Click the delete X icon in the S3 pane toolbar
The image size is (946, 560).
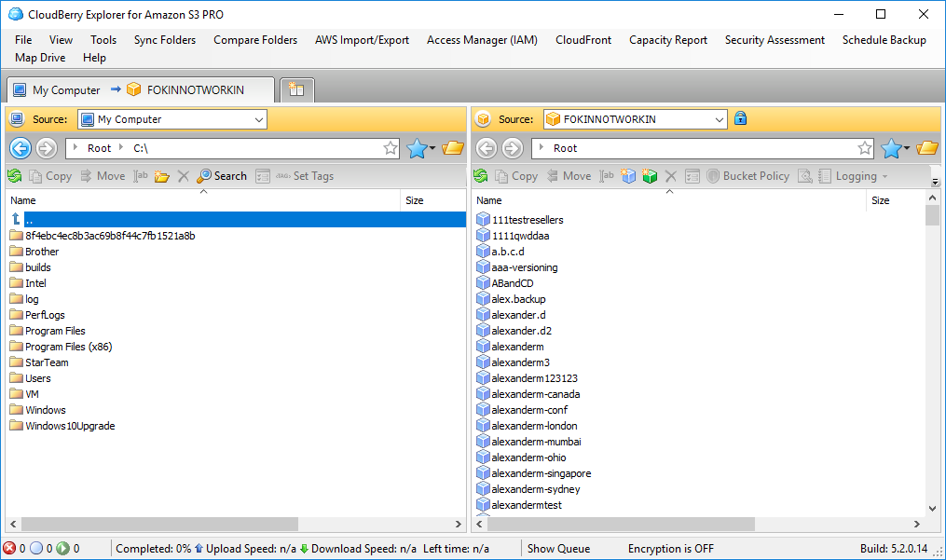pyautogui.click(x=671, y=175)
